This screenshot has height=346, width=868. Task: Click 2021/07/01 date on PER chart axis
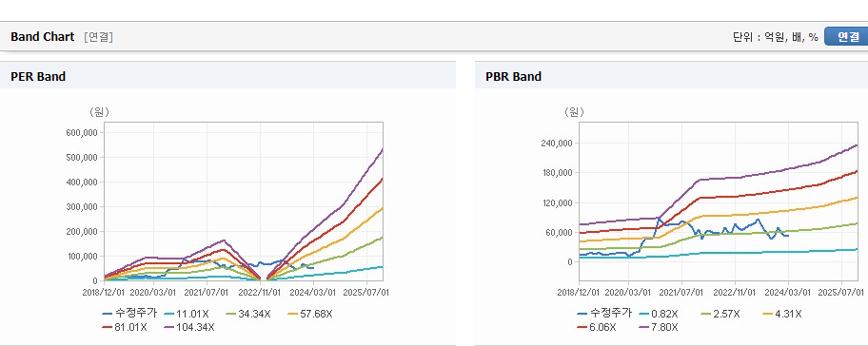[x=206, y=292]
